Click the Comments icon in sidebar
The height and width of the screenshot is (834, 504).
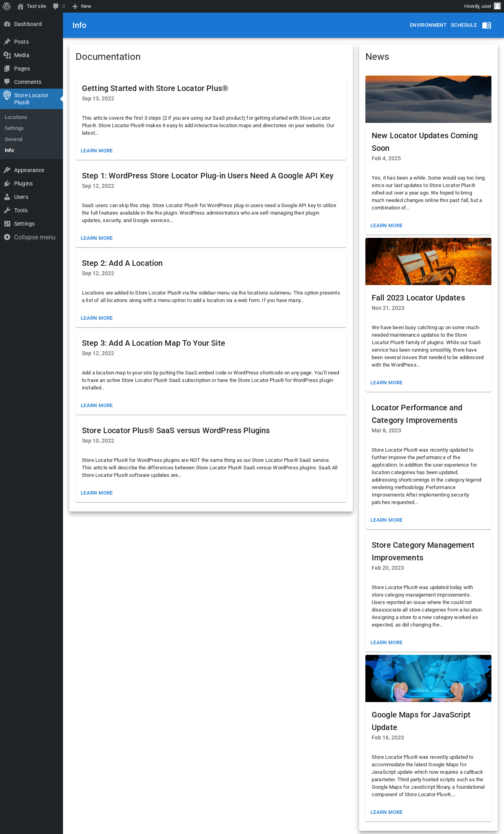[x=7, y=82]
